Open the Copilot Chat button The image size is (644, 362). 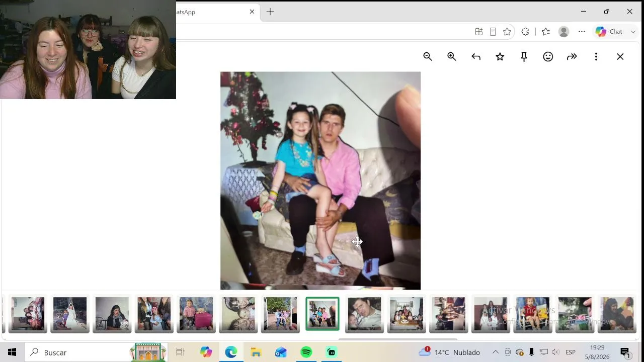609,32
